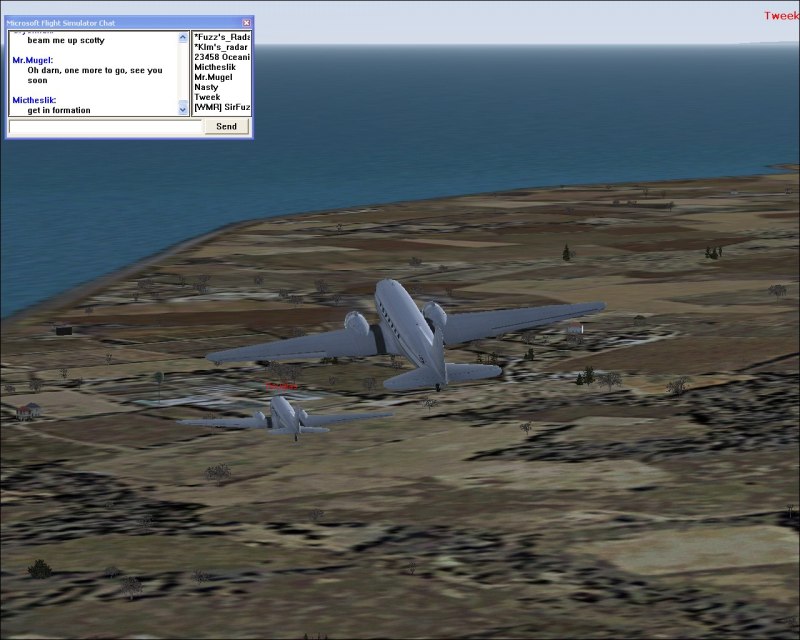Select 23458 Oceani in the player list

click(222, 57)
